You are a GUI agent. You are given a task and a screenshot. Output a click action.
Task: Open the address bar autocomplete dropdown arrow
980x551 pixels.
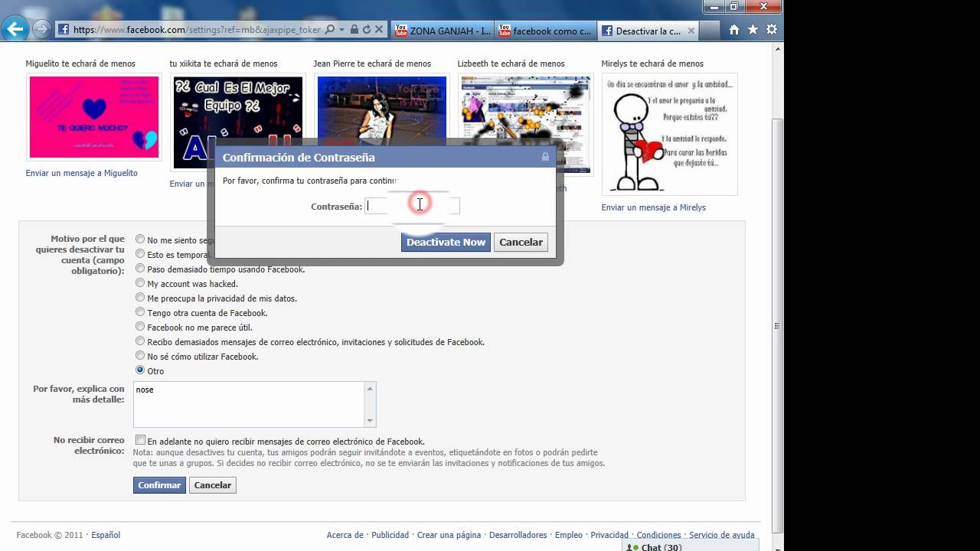pos(341,30)
